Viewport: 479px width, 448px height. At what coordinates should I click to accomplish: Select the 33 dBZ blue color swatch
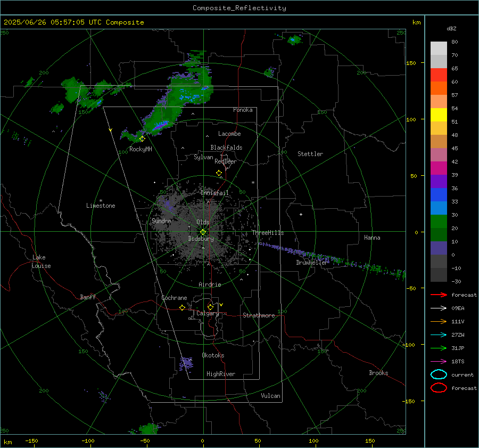(x=439, y=194)
